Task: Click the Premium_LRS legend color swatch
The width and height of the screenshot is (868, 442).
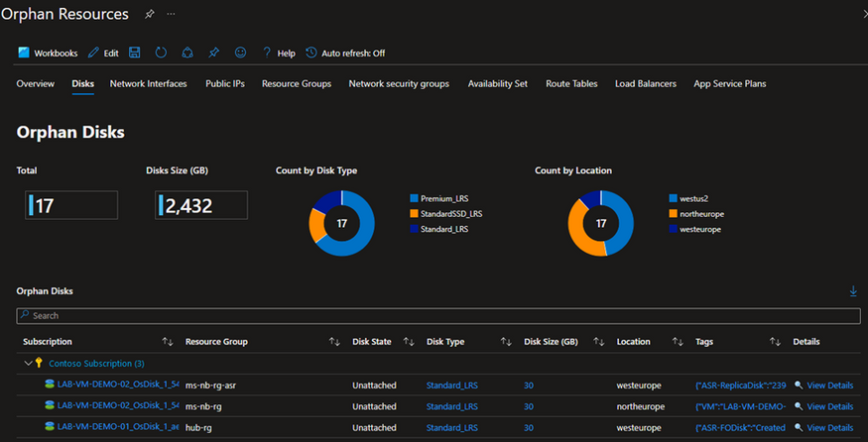Action: (413, 198)
